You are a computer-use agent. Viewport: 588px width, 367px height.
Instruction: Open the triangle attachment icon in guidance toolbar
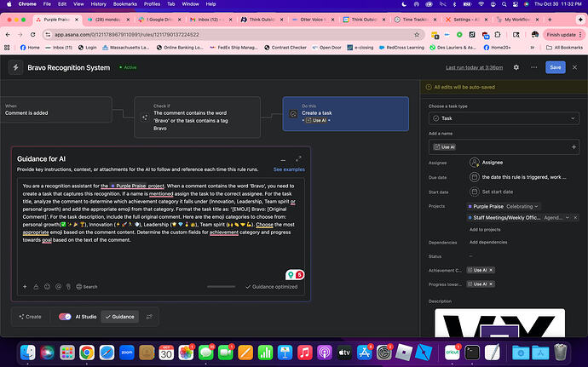click(x=36, y=287)
